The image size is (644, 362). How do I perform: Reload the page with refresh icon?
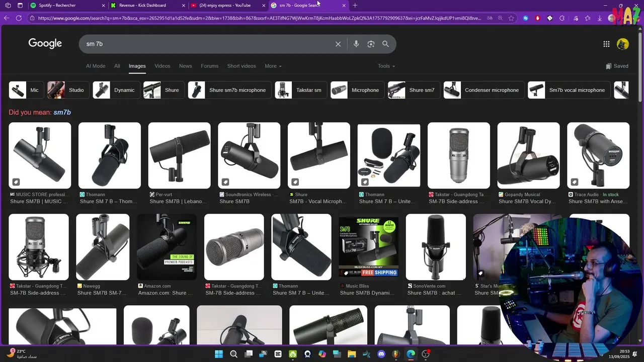tap(19, 18)
